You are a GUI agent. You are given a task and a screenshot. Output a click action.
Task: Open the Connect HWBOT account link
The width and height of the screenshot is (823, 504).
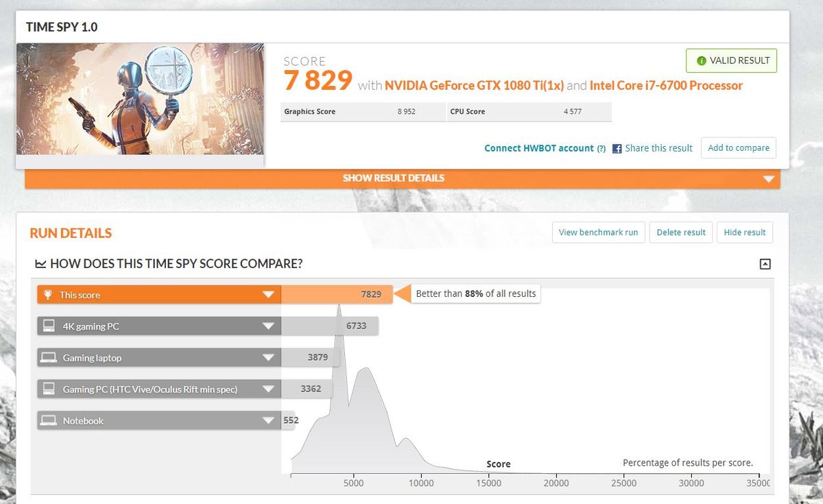(539, 148)
